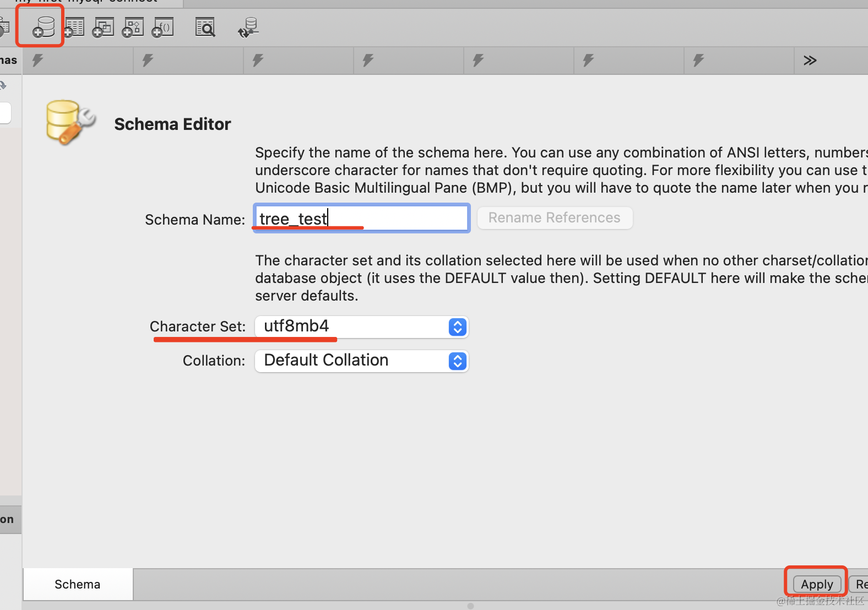Image resolution: width=868 pixels, height=610 pixels.
Task: Click the create new stored procedure icon
Action: (x=133, y=27)
